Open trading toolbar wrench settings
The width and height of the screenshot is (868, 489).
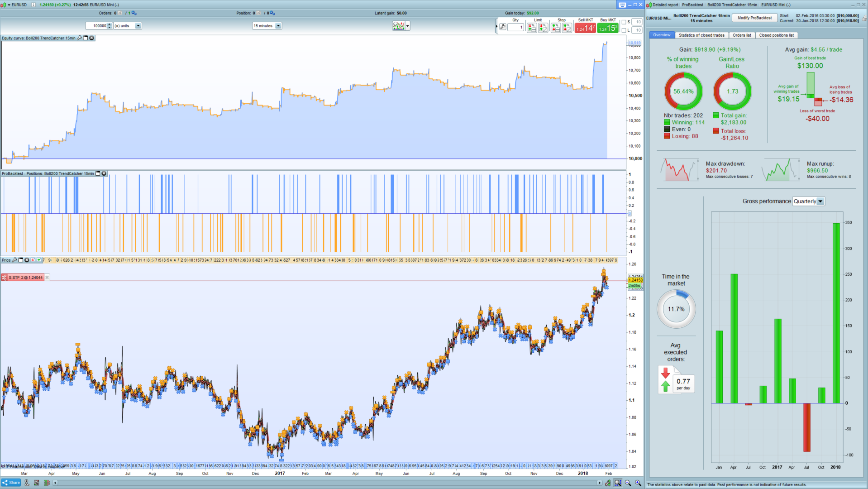(x=503, y=27)
